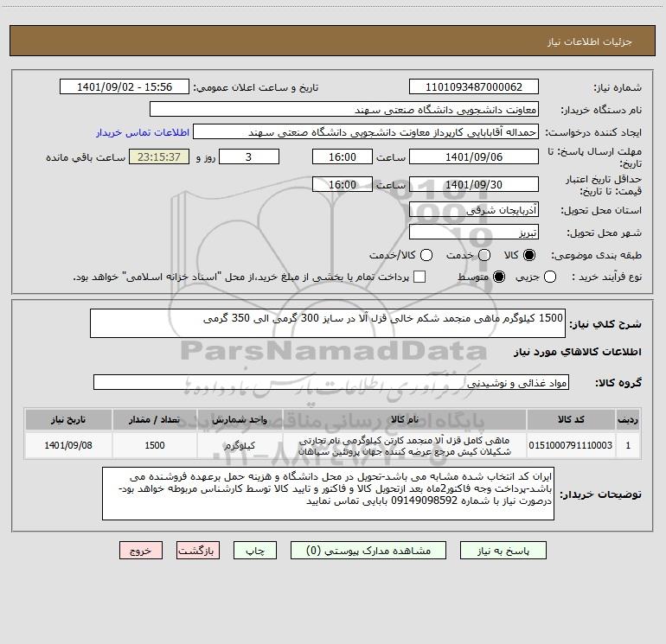Click the واحد شمارش column header
This screenshot has width=666, height=644.
click(x=240, y=419)
